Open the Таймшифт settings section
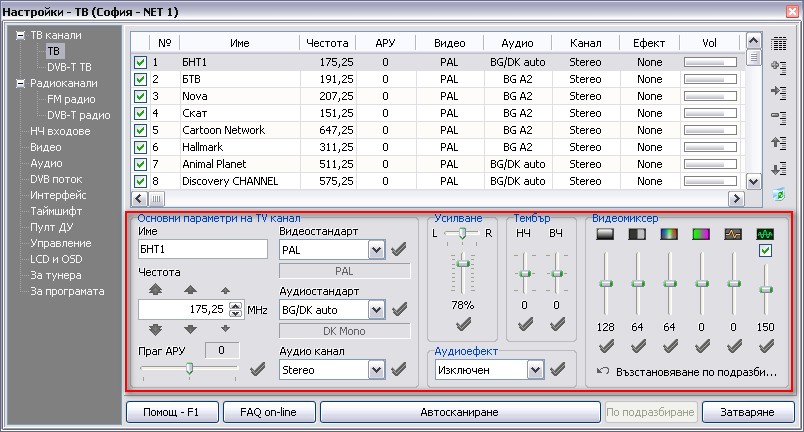804x432 pixels. pos(56,211)
